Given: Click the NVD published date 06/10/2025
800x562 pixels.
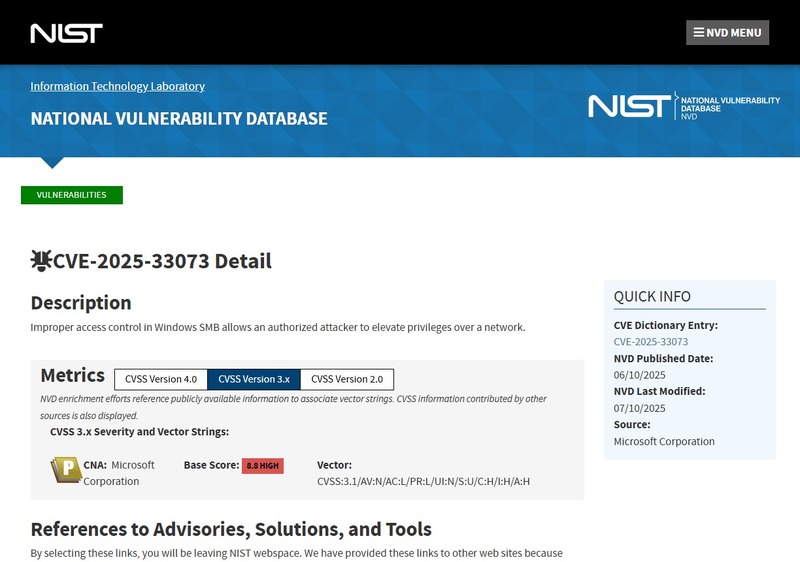Looking at the screenshot, I should tap(639, 375).
